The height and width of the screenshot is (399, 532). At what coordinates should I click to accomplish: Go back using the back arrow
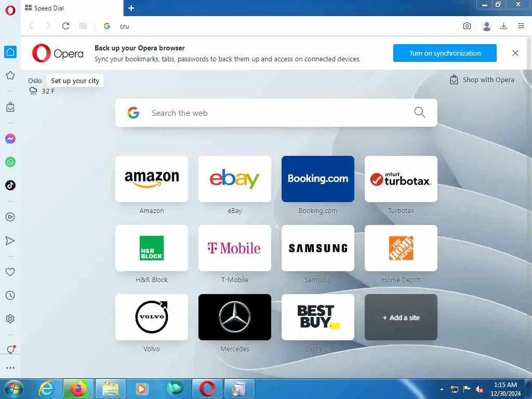pos(31,26)
